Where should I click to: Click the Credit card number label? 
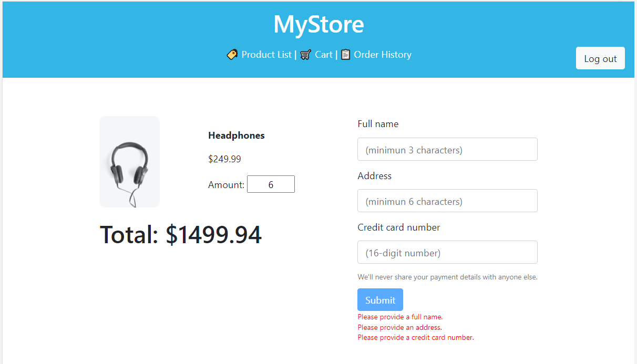tap(399, 227)
